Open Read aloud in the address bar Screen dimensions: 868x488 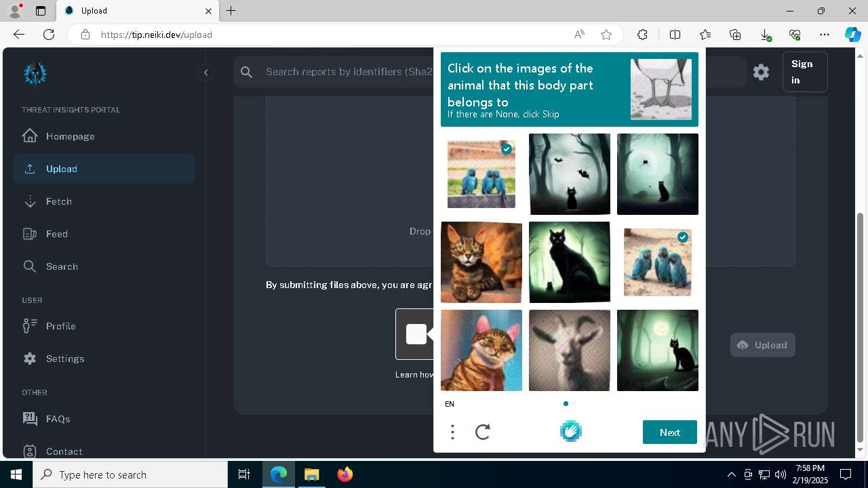[579, 35]
